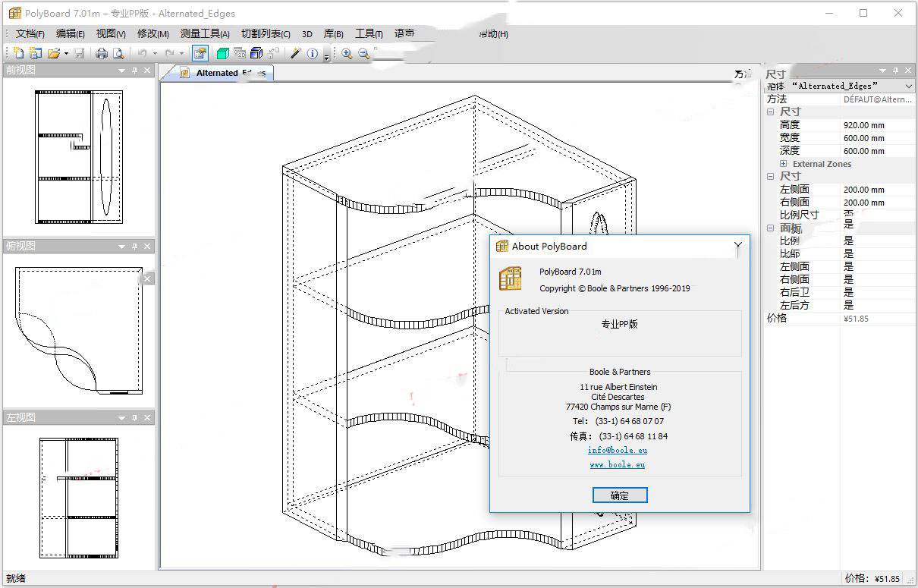The height and width of the screenshot is (588, 918).
Task: Open the 工具(T) menu
Action: [x=369, y=33]
